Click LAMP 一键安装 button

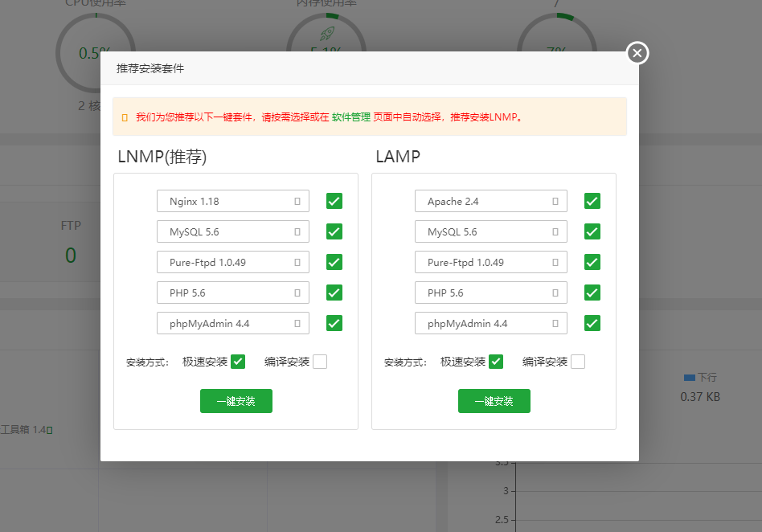[494, 401]
